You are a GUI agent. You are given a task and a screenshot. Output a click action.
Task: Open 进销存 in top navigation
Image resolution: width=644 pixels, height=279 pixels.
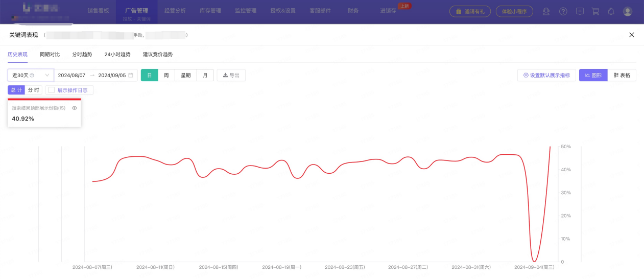pos(388,11)
